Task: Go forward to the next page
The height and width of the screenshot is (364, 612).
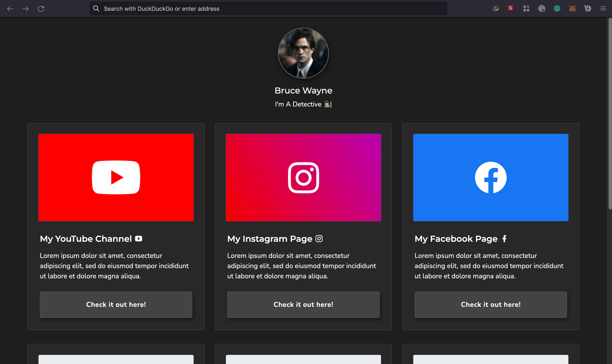Action: [x=25, y=9]
